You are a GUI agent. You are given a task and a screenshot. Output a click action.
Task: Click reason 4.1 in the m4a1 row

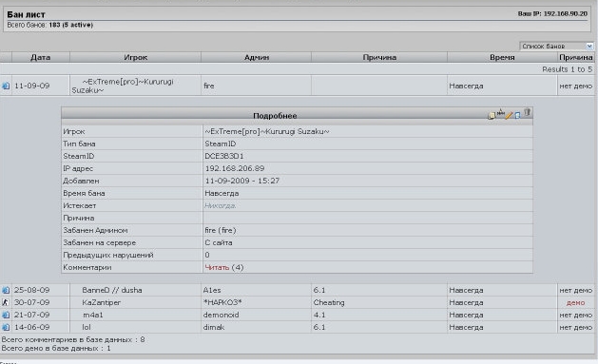(319, 315)
